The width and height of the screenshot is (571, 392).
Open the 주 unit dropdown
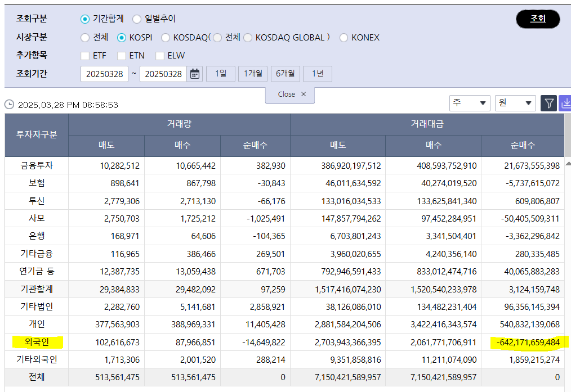470,103
